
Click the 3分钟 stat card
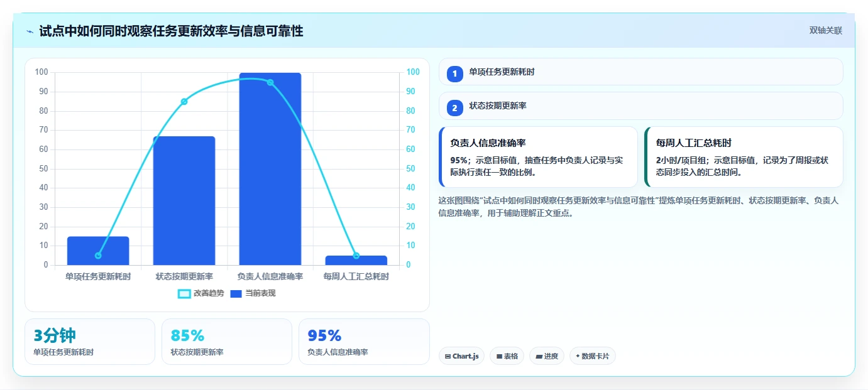tap(90, 342)
